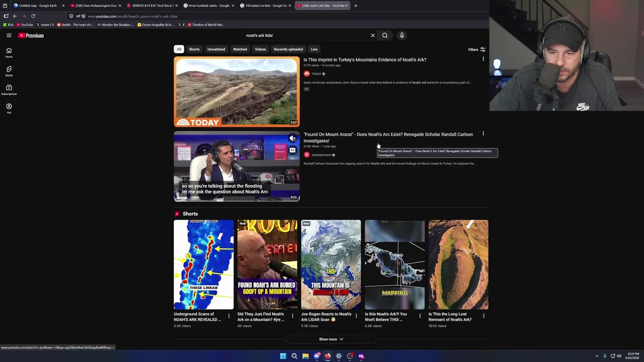Open the Reddit bookmark
The height and width of the screenshot is (362, 644).
(x=75, y=25)
